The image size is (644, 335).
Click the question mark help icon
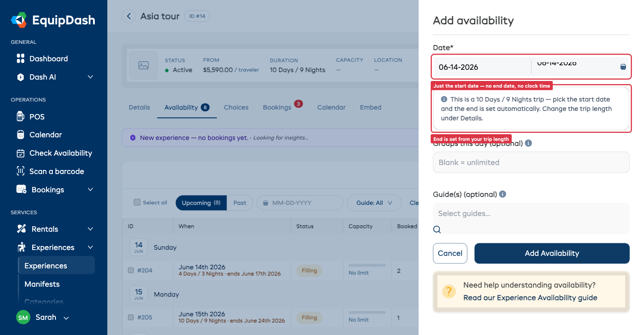coord(449,292)
